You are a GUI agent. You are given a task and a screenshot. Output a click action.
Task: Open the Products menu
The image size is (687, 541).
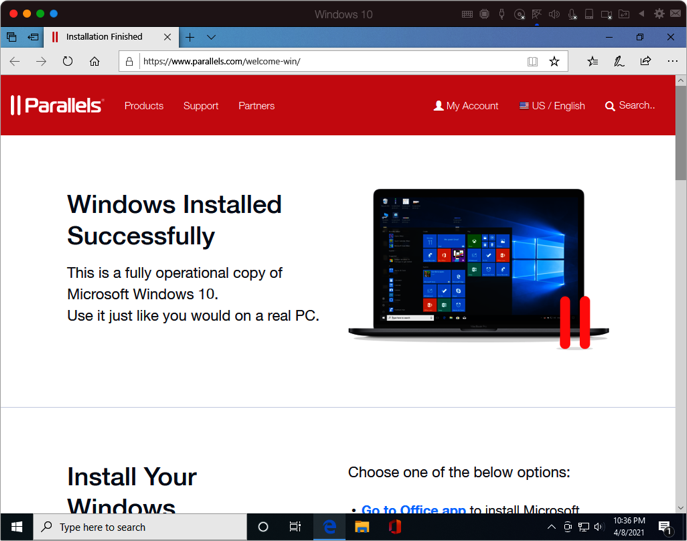[144, 106]
